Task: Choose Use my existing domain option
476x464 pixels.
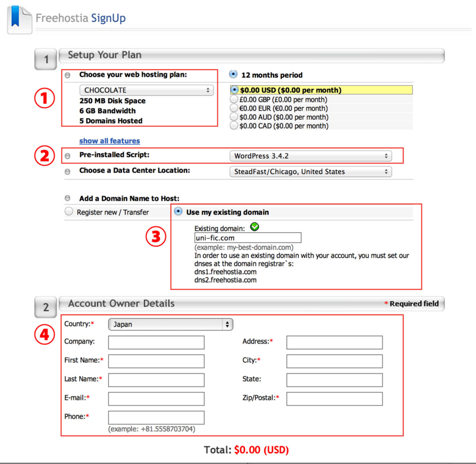Action: pos(178,211)
